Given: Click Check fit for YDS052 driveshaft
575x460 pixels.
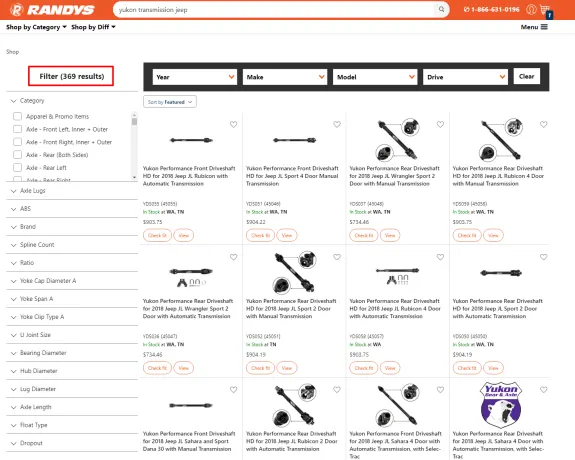Looking at the screenshot, I should [x=260, y=368].
